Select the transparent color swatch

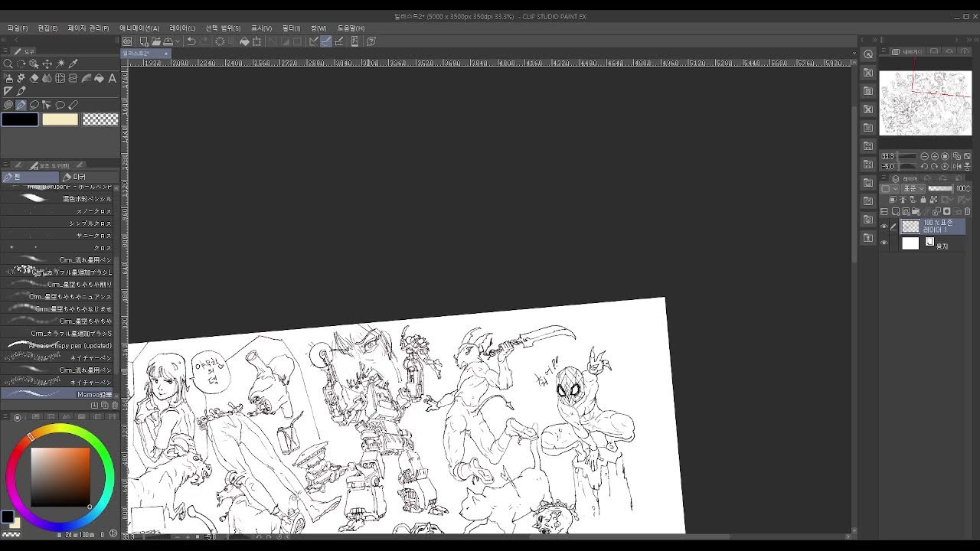pyautogui.click(x=100, y=119)
